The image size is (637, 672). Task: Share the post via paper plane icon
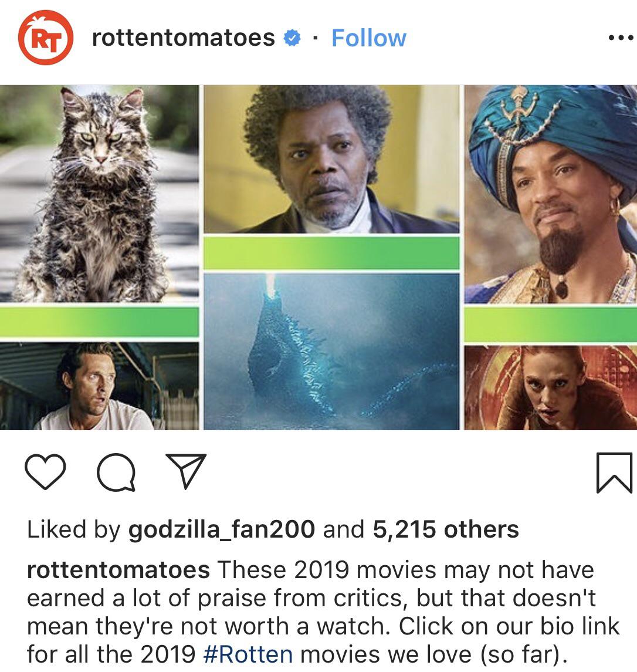187,471
